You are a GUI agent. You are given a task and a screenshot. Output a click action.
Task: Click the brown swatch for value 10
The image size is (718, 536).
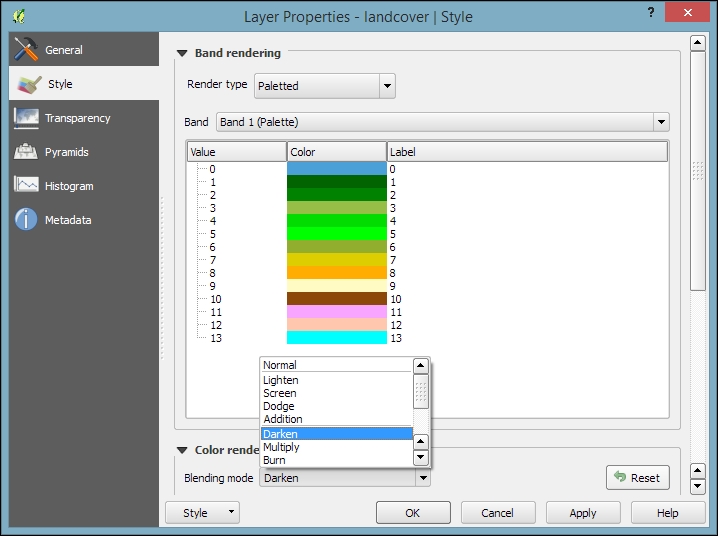coord(337,298)
